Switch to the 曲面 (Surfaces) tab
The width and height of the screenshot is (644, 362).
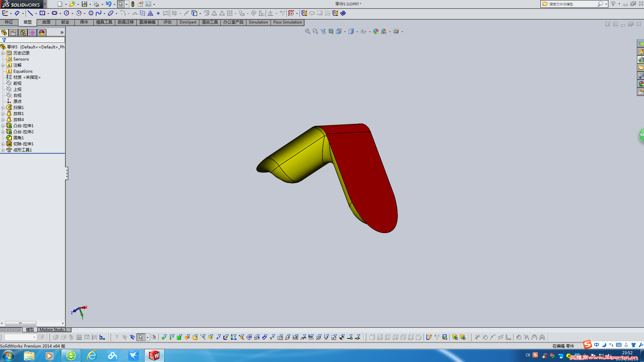46,22
